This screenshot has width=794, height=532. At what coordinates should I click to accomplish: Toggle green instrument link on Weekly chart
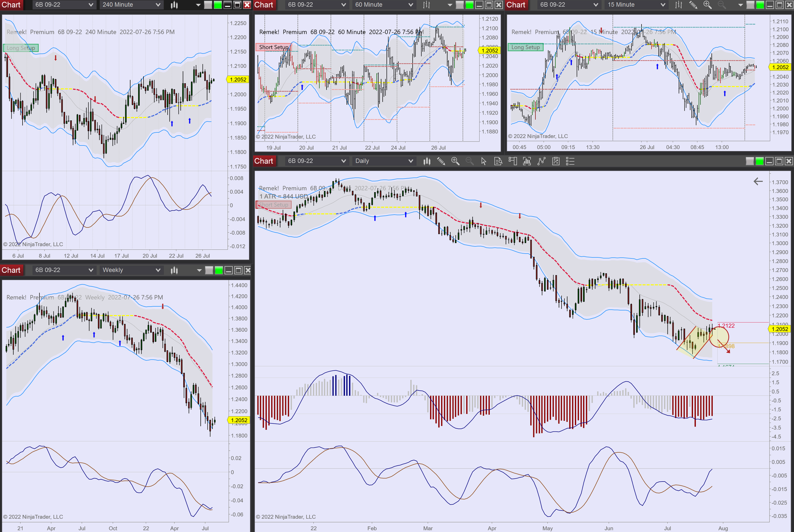[219, 270]
